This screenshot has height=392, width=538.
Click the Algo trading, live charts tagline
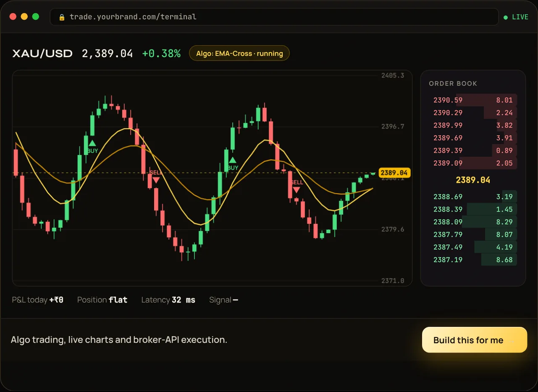[x=119, y=340]
